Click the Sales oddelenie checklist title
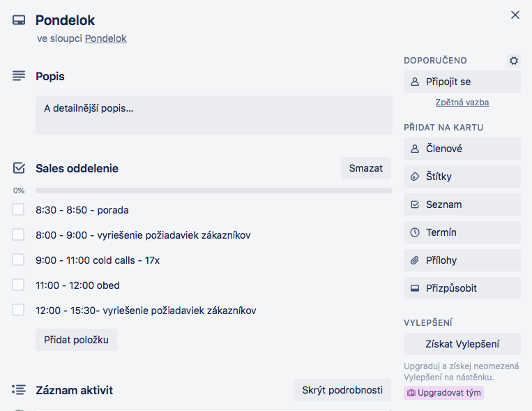532x411 pixels. [77, 168]
